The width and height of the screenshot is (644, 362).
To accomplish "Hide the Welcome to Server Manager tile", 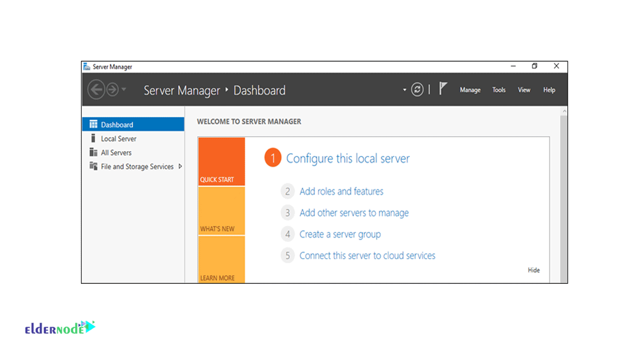I will click(533, 270).
